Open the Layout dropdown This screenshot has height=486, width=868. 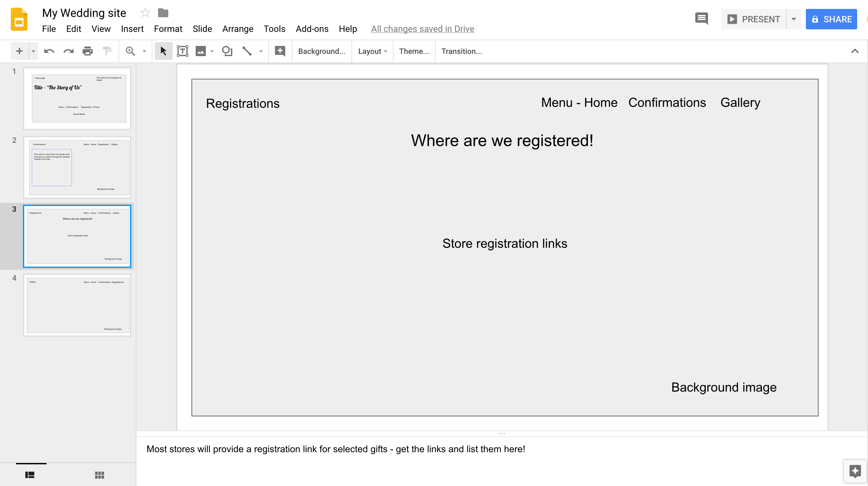tap(372, 51)
